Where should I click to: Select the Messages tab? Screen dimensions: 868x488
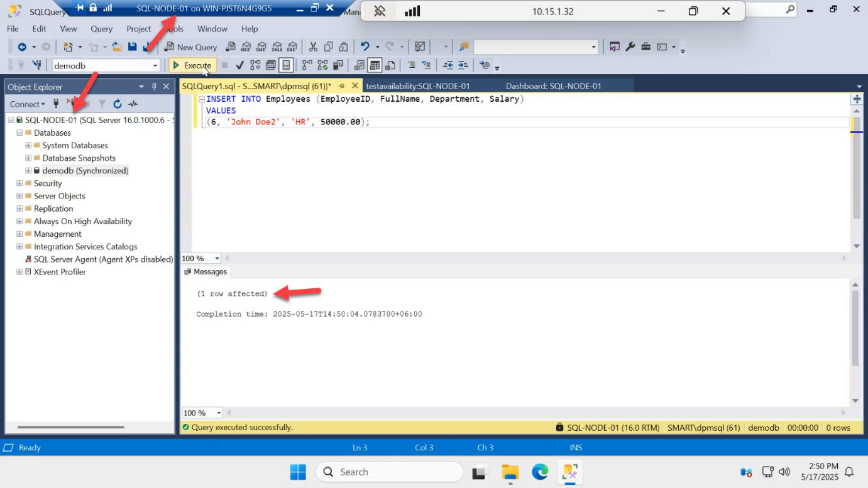point(206,272)
